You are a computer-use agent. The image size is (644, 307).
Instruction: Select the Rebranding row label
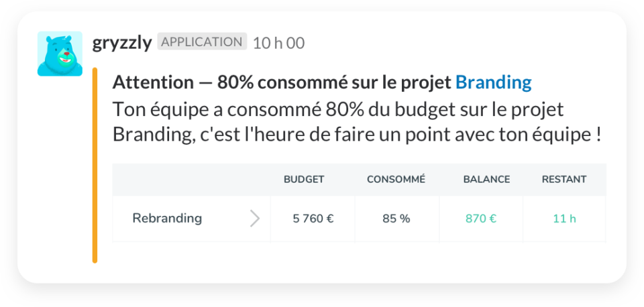point(167,219)
